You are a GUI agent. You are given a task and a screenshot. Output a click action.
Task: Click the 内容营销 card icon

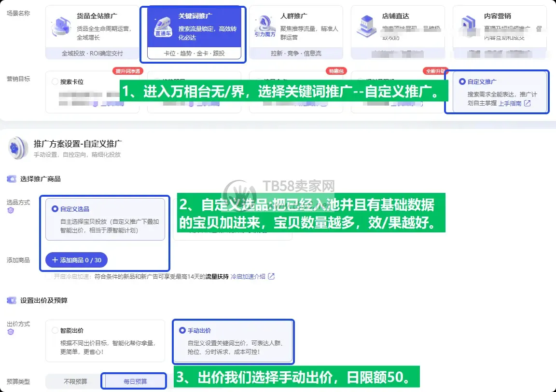[x=468, y=27]
